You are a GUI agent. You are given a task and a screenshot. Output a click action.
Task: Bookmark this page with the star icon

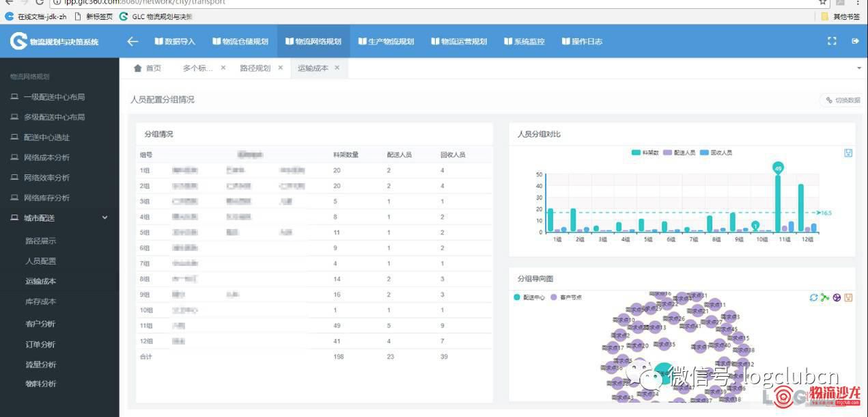[x=823, y=2]
